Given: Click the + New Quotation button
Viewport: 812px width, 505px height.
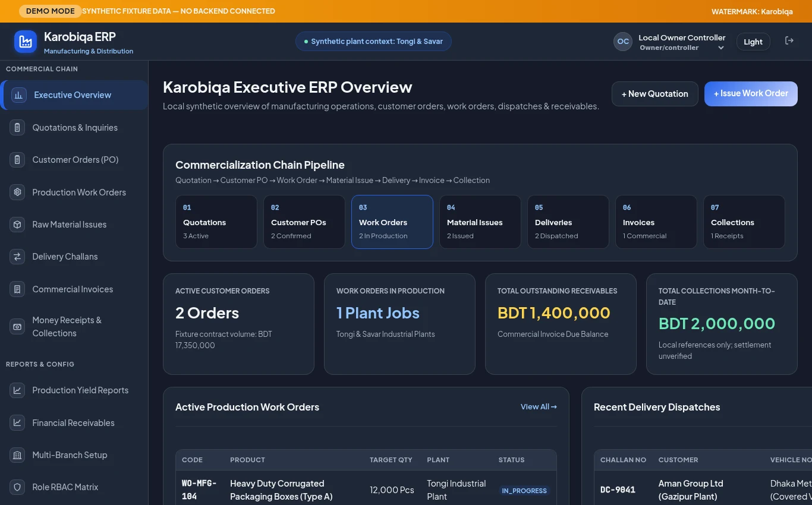Looking at the screenshot, I should 655,94.
